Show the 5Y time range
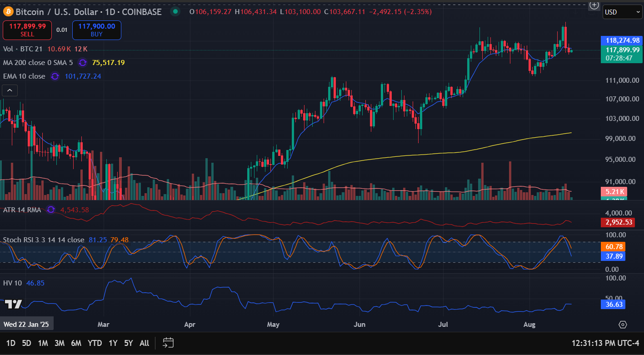Viewport: 644px width, 355px height. tap(129, 343)
